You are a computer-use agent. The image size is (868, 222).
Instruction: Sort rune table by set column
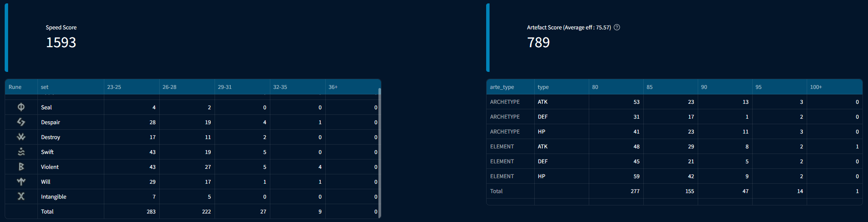coord(45,87)
